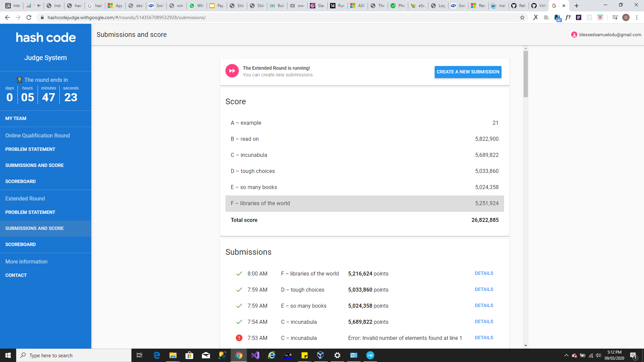Click the error icon on C incunabula failed submission

pos(239,338)
